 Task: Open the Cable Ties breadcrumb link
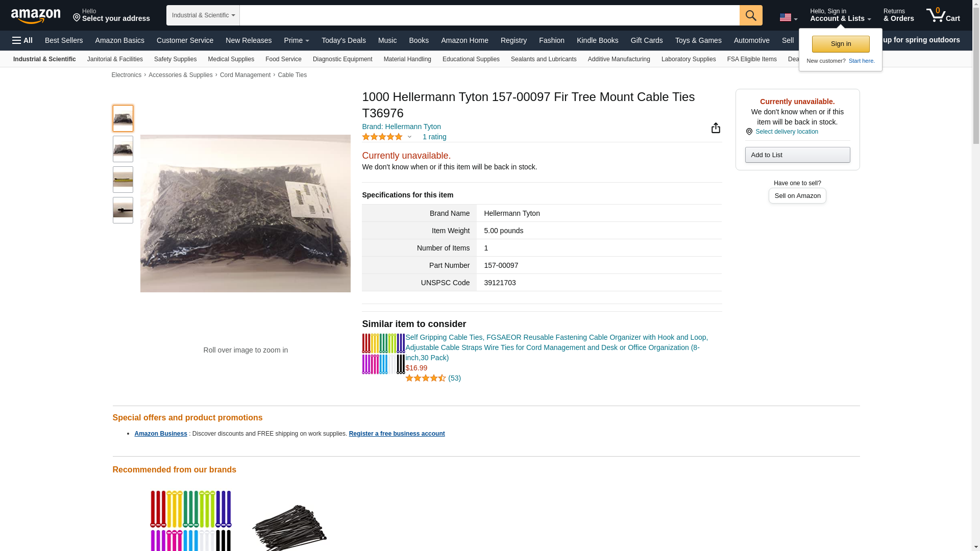pos(292,75)
